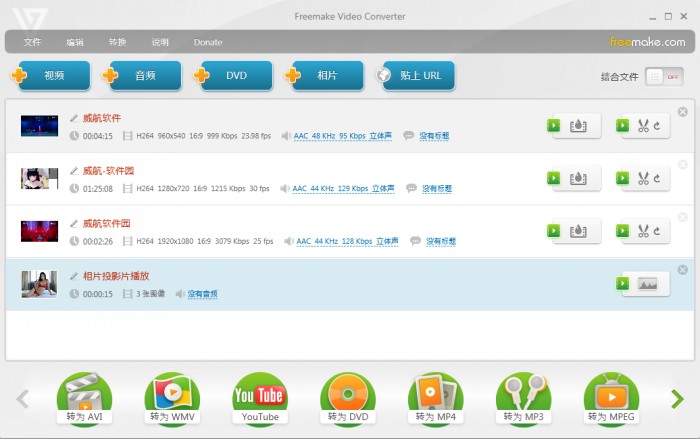
Task: Choose 转为 MP3 output format
Action: tap(523, 400)
